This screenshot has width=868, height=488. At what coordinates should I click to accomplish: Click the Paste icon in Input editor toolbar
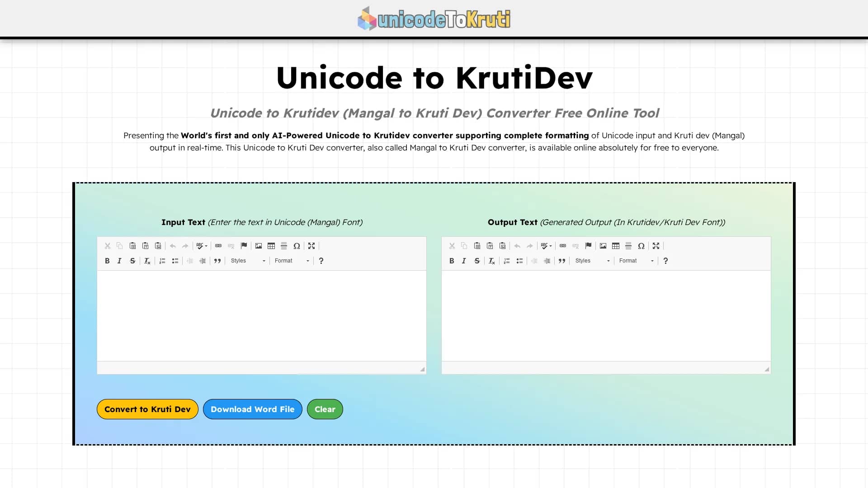[132, 246]
